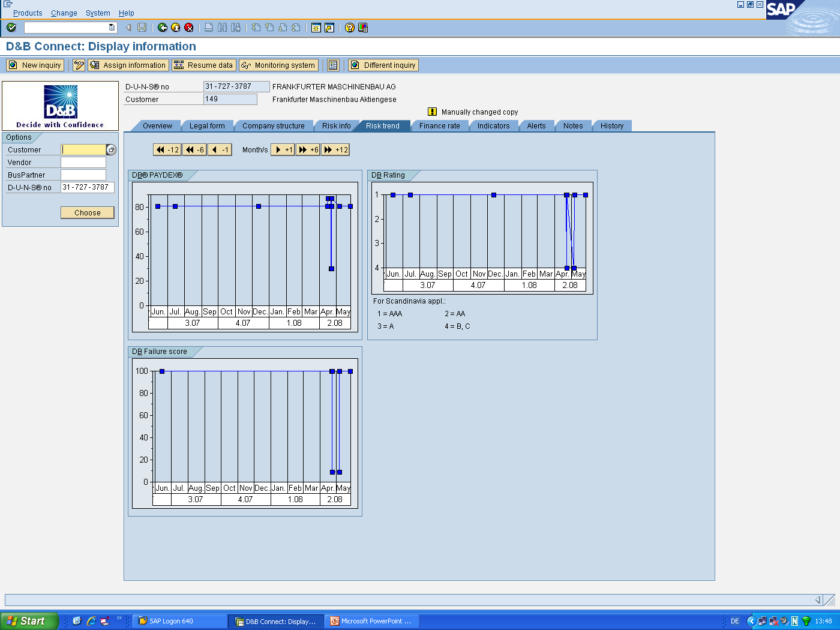Open the System menu
The width and height of the screenshot is (840, 630).
pos(98,13)
